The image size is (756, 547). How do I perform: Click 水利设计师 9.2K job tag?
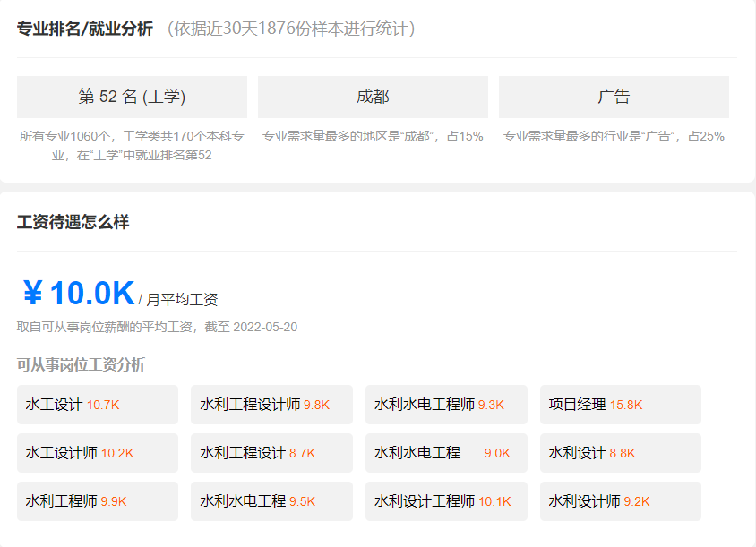click(621, 501)
